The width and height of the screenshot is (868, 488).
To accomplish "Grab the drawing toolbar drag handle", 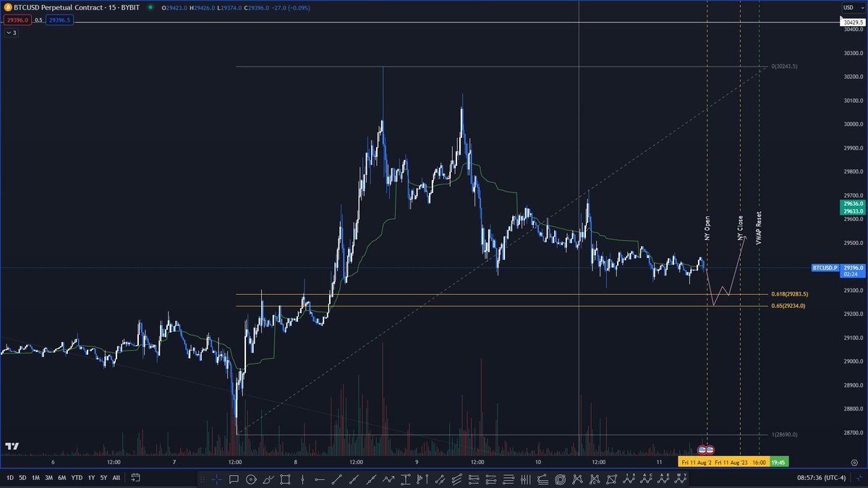I will tap(202, 479).
